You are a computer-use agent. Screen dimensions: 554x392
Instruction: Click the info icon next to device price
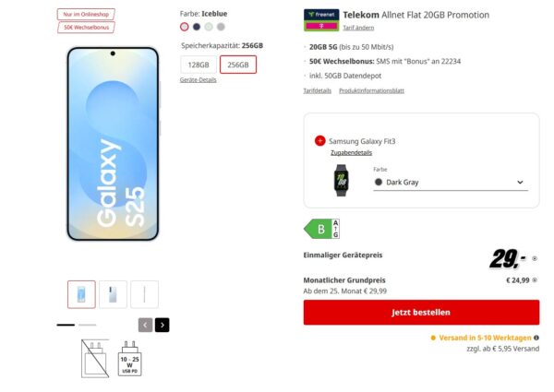(x=534, y=259)
